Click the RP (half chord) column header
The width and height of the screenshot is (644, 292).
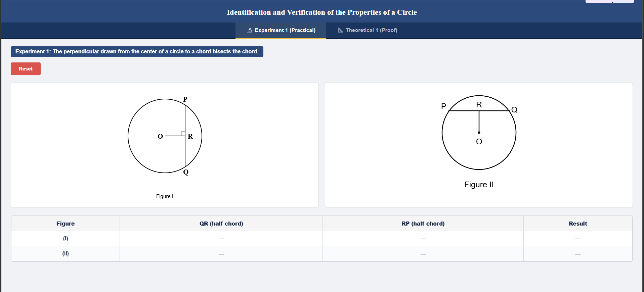click(x=423, y=224)
